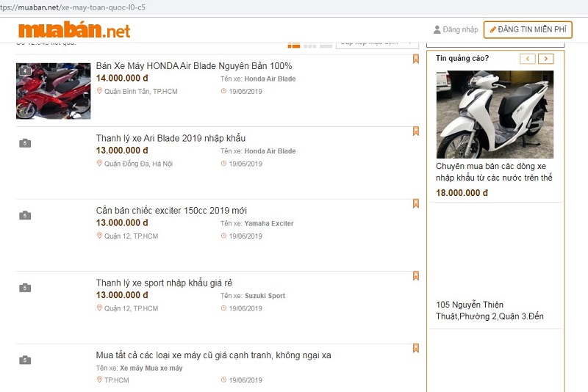Viewport: 588px width, 392px height.
Task: Open listing Cần bán chiếc exciter 150cc 2019 mới
Action: [171, 211]
